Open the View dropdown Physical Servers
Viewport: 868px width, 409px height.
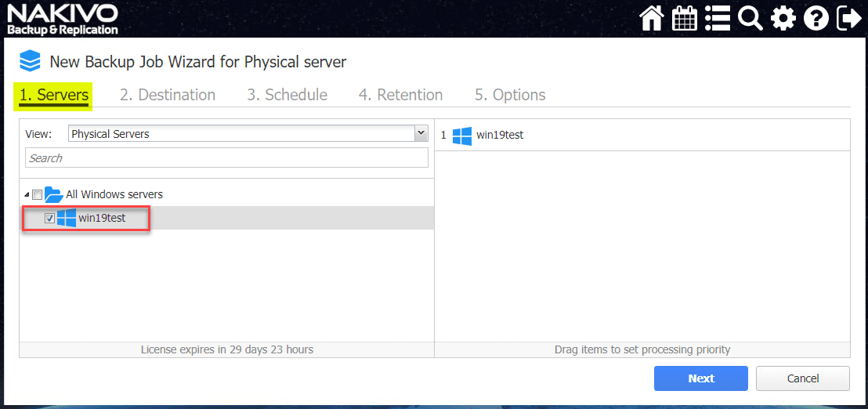[248, 134]
